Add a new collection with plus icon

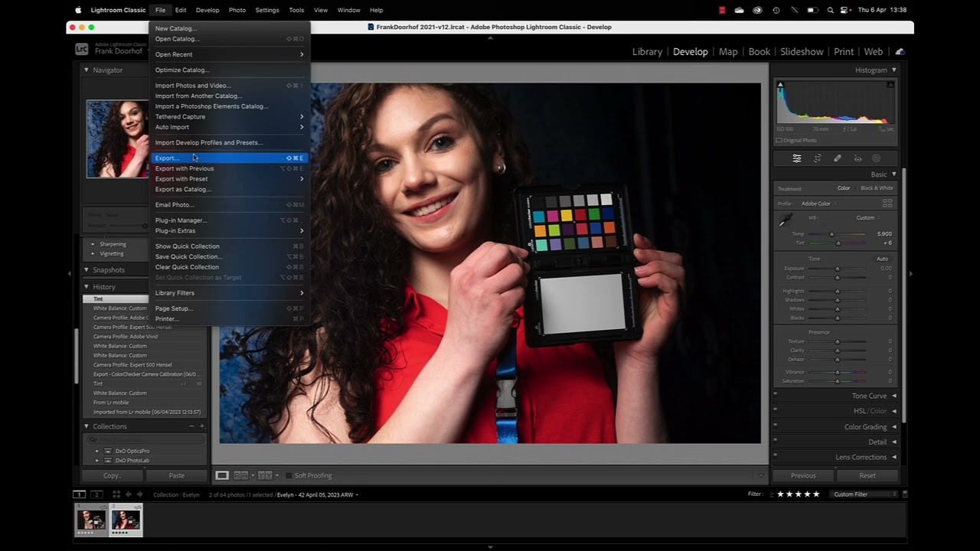(202, 426)
